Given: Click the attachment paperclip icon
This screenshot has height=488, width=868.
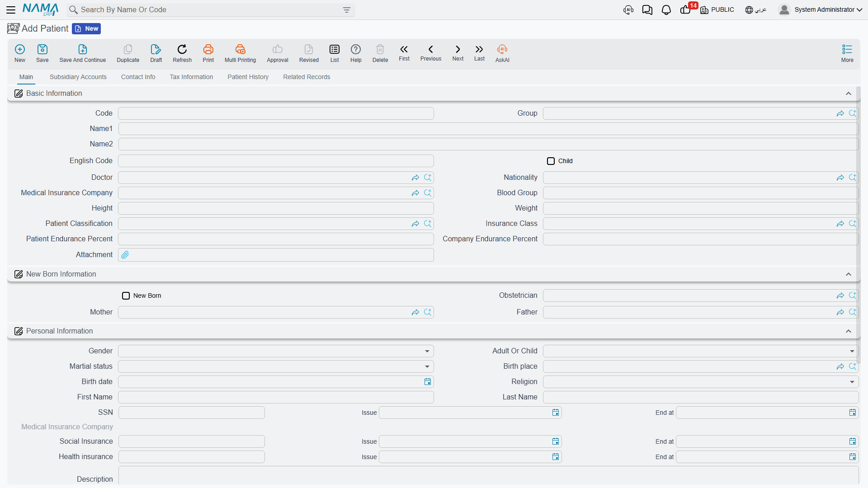Looking at the screenshot, I should pyautogui.click(x=125, y=255).
